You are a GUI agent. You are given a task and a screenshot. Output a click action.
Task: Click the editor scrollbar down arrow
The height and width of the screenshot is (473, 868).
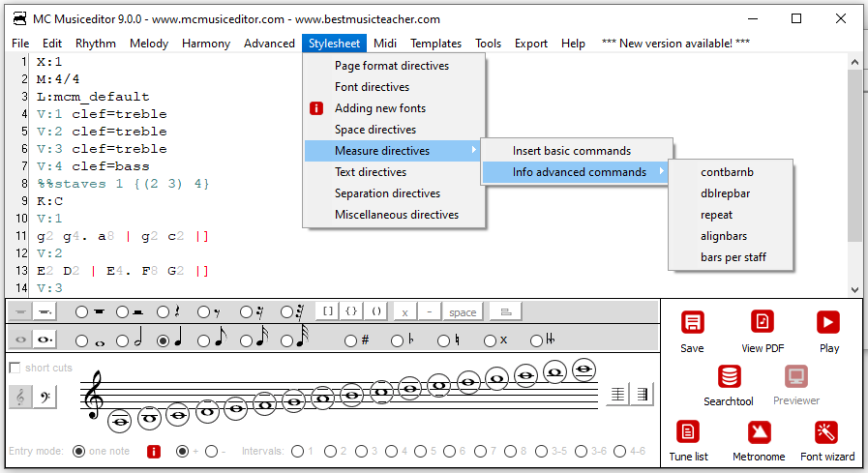click(854, 289)
